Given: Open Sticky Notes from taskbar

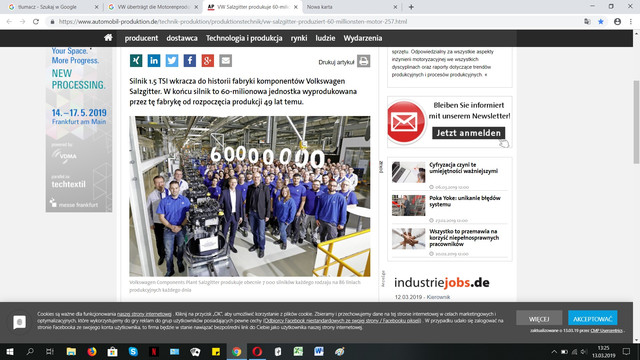Looking at the screenshot, I should (216, 351).
